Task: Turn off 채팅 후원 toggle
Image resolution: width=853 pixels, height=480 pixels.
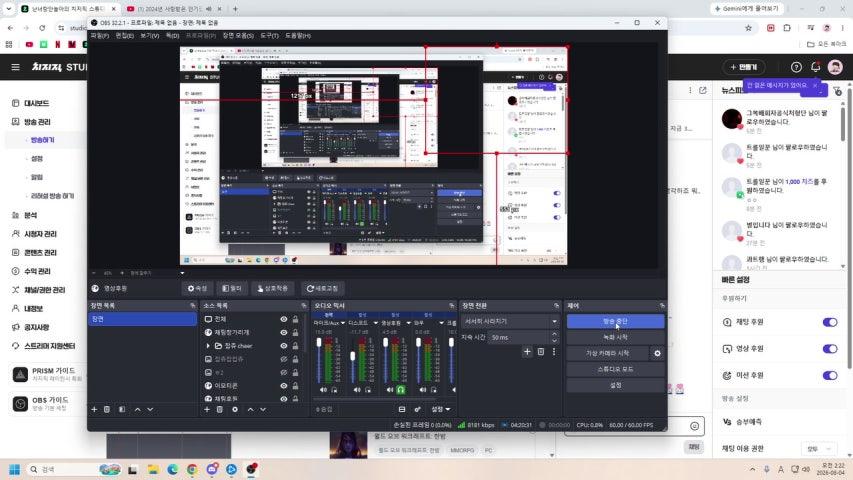Action: coord(830,322)
